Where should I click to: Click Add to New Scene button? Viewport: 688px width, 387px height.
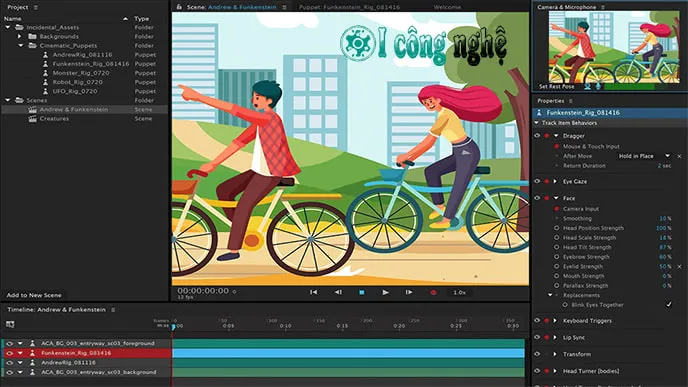point(34,295)
